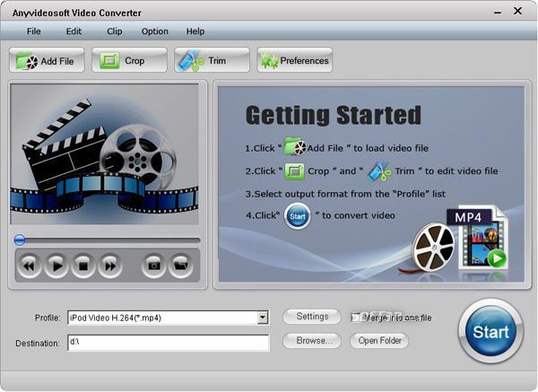Click the Trim scissors icon in Getting Started
The image size is (538, 392).
379,171
